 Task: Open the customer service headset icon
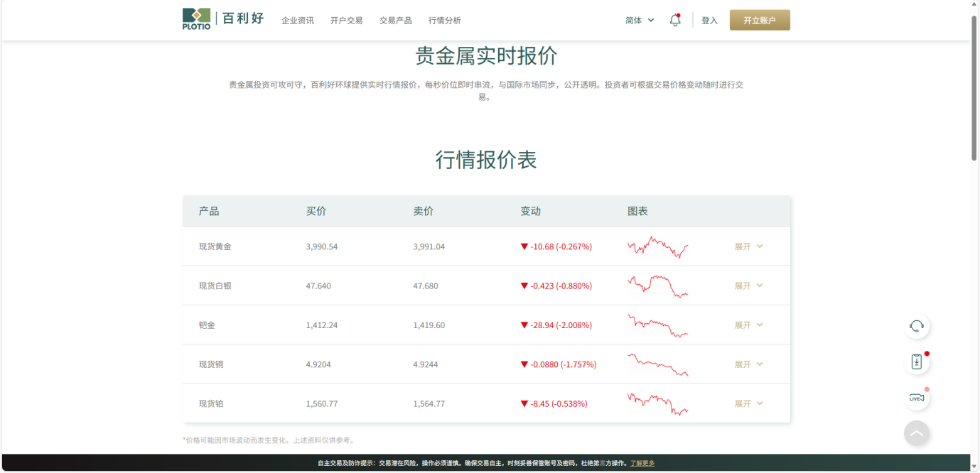click(917, 326)
